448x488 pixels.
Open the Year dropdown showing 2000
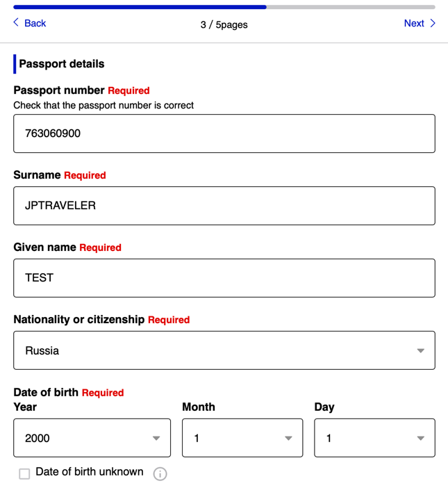point(92,438)
